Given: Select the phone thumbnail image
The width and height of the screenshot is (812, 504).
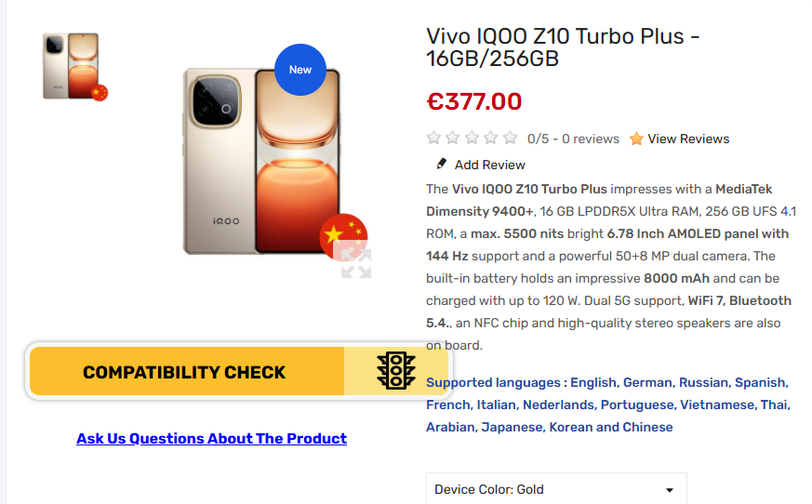Looking at the screenshot, I should (73, 66).
